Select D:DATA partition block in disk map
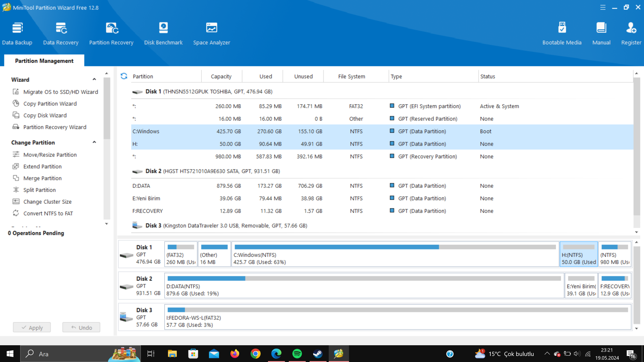The width and height of the screenshot is (644, 362). coord(364,286)
